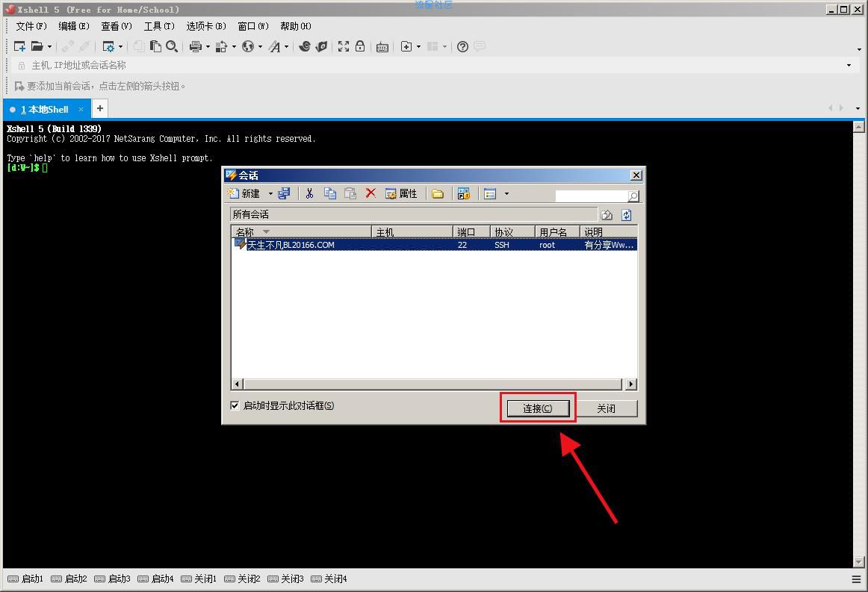Click the Font letter A icon
868x592 pixels.
[275, 46]
